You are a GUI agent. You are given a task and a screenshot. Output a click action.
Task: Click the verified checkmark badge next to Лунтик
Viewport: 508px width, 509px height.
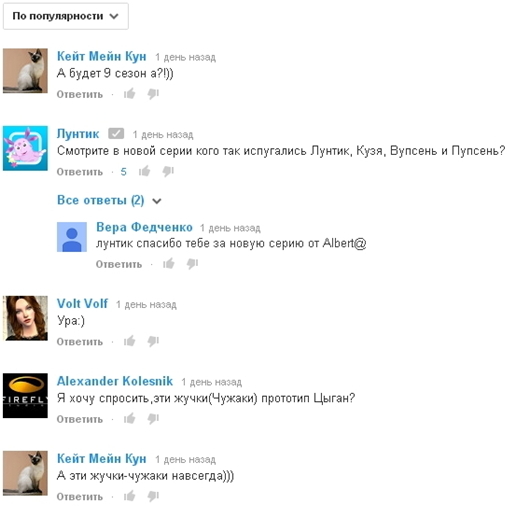coord(116,134)
